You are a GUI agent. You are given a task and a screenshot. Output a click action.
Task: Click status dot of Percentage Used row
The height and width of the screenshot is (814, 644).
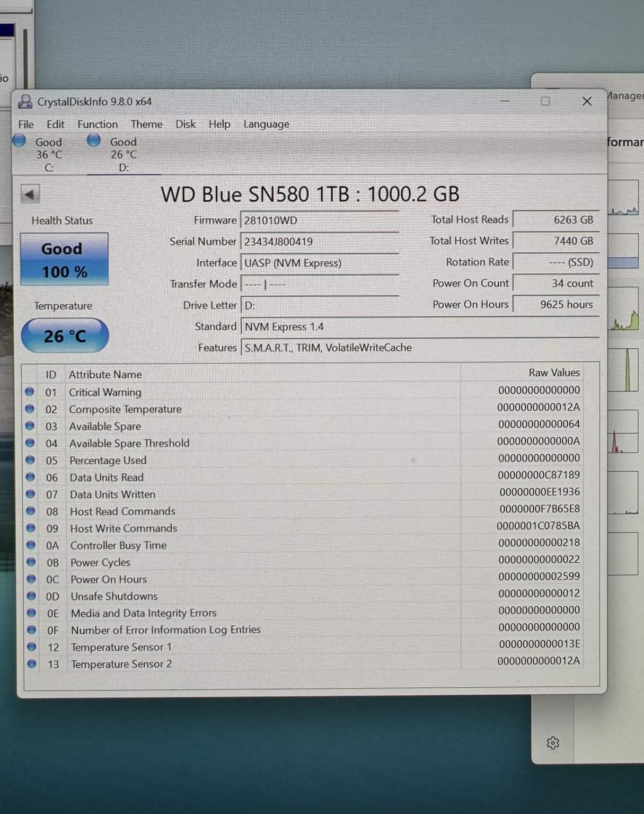(30, 459)
